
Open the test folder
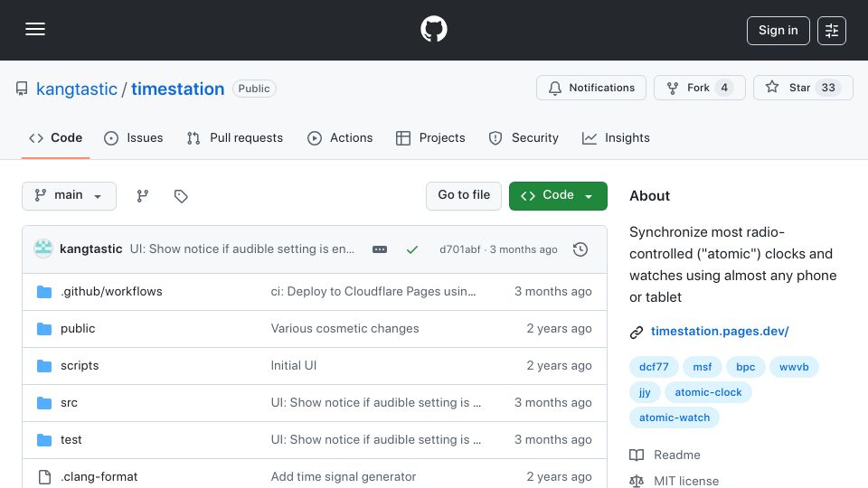coord(71,440)
